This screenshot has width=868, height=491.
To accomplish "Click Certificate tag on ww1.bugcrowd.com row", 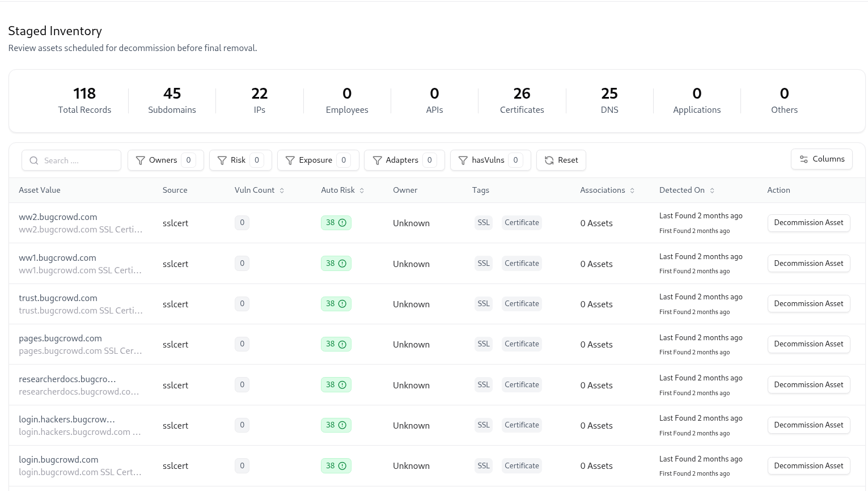I will click(522, 264).
